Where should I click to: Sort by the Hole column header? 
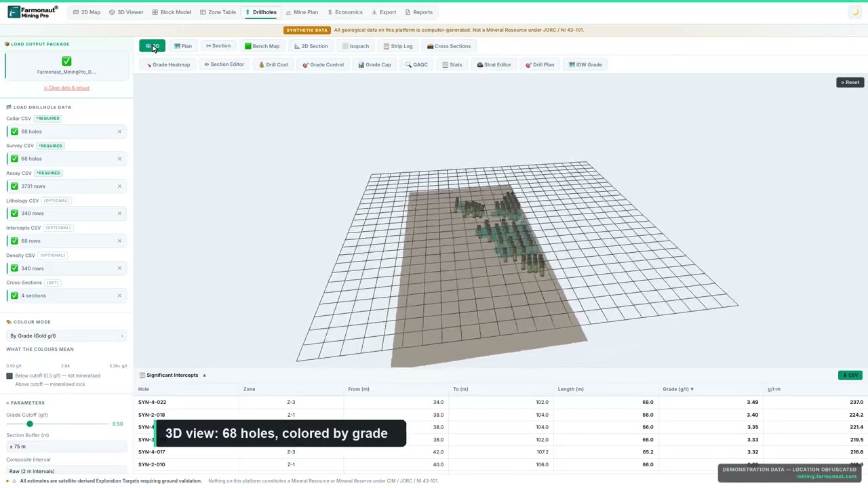coord(144,389)
